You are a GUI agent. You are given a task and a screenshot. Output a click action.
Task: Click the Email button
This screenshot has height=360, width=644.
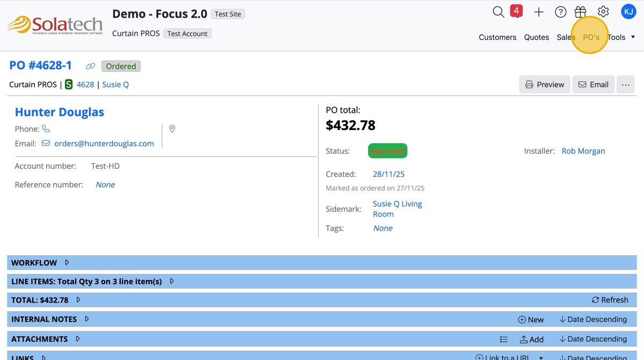(x=593, y=84)
